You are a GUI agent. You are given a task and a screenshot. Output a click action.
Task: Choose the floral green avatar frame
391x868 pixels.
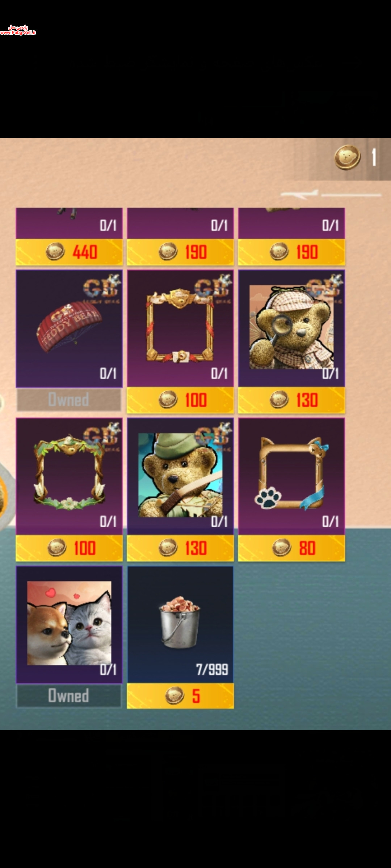(69, 476)
